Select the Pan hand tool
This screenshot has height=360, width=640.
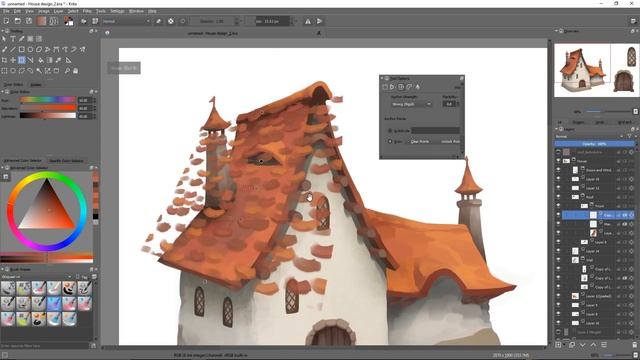[76, 71]
